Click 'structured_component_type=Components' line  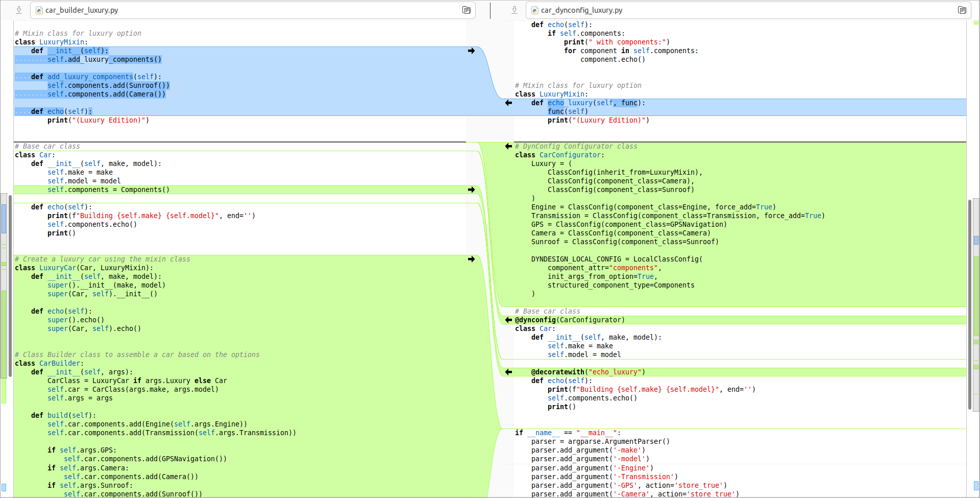(x=621, y=286)
